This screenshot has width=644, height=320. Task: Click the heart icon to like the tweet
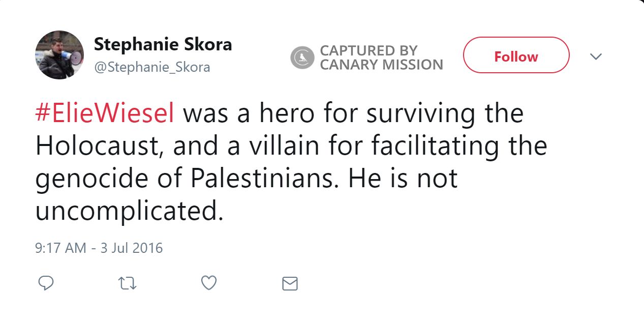click(x=208, y=283)
